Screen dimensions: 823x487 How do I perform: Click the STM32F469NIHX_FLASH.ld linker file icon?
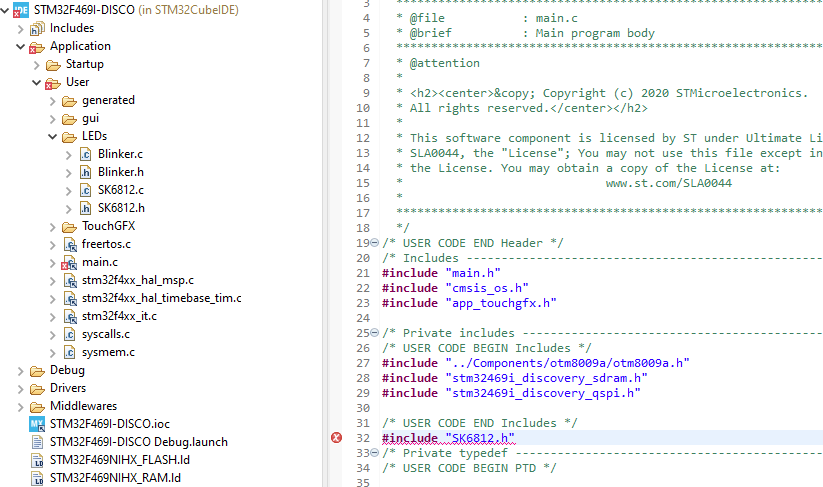tap(37, 461)
